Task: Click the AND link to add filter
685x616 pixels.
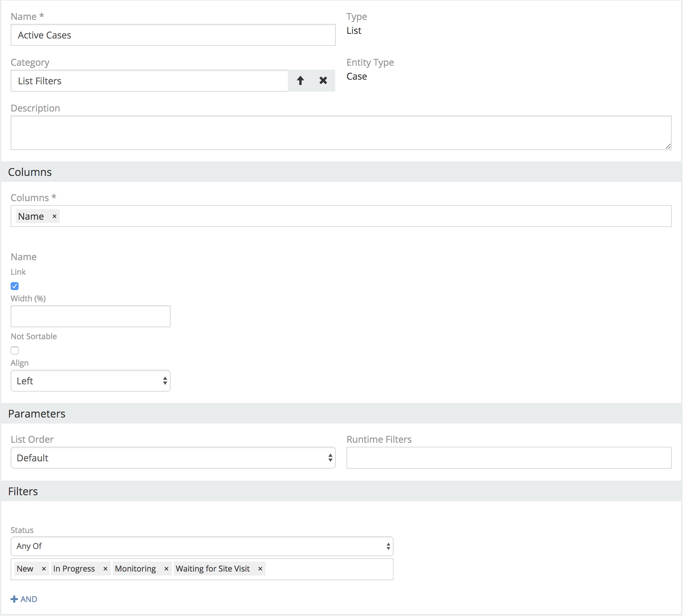Action: [29, 599]
